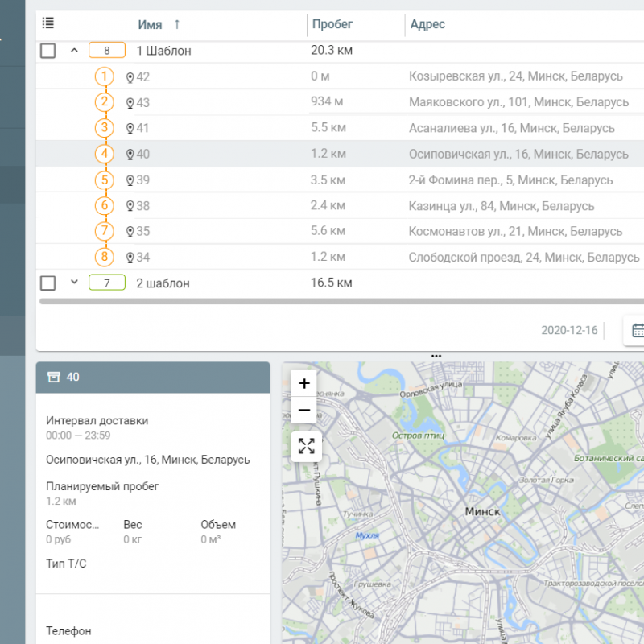This screenshot has width=644, height=644.
Task: Check the checkbox for route "1 Шаблон"
Action: point(47,50)
